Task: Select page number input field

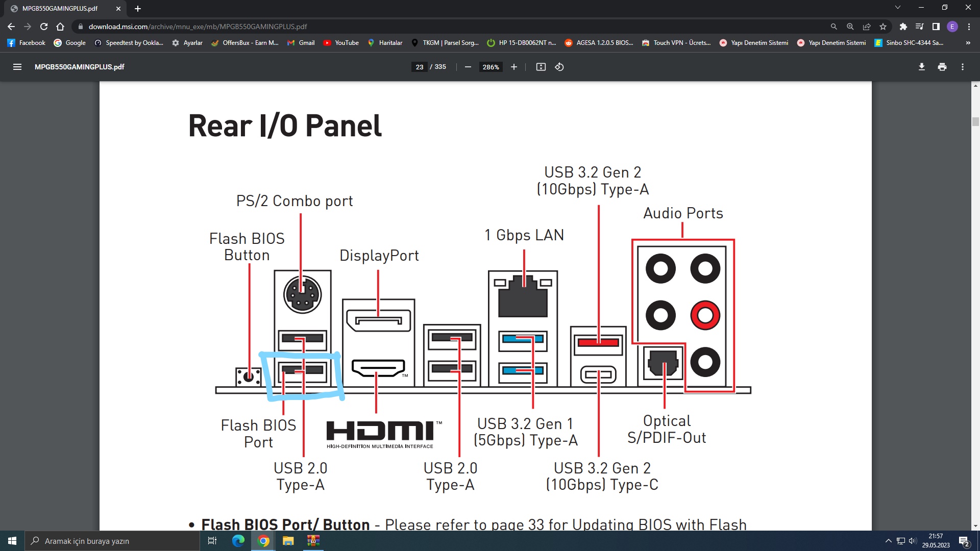Action: click(421, 67)
